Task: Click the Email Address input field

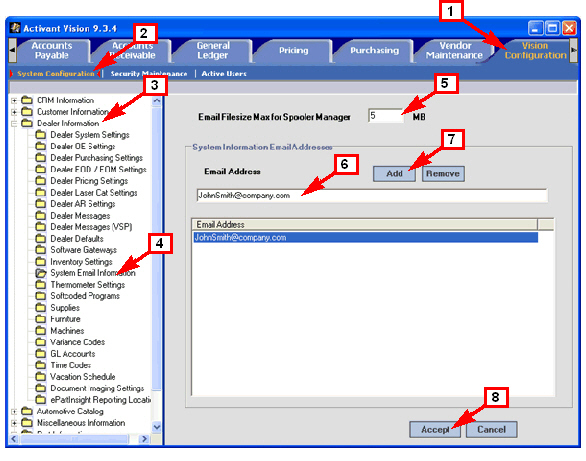Action: (x=372, y=195)
